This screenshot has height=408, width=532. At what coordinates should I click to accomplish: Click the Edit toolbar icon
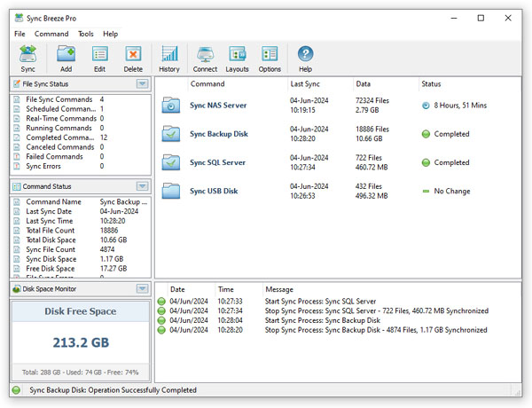tap(99, 54)
